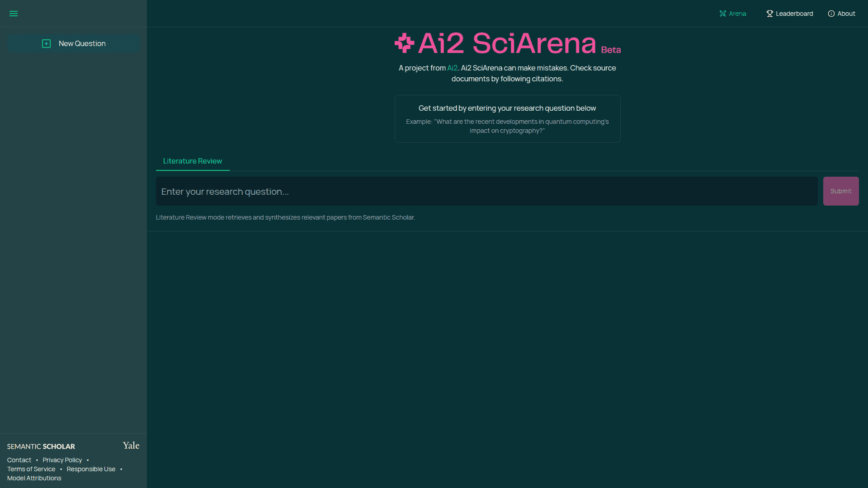Start a New Question
This screenshot has width=868, height=488.
point(73,43)
